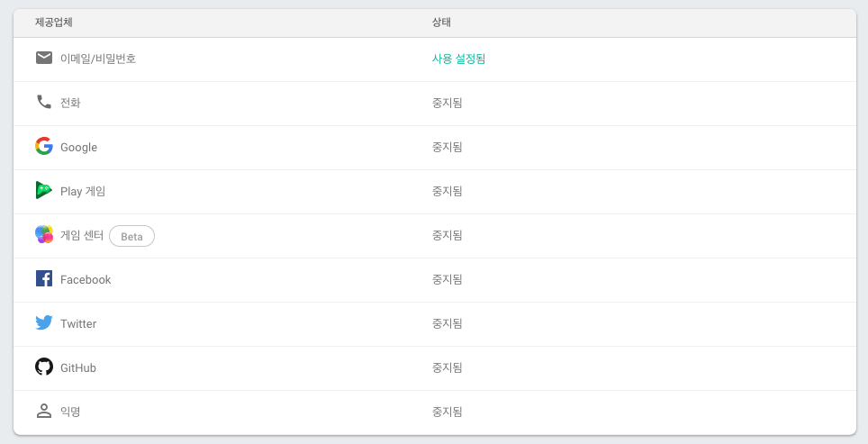The width and height of the screenshot is (868, 444).
Task: Click the Game Center bubbles icon
Action: 44,235
